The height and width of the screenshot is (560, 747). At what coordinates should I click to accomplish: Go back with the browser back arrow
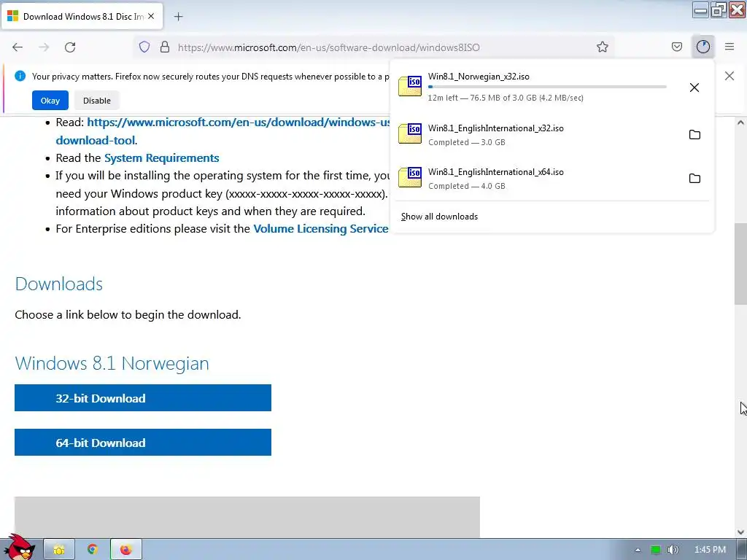(18, 47)
